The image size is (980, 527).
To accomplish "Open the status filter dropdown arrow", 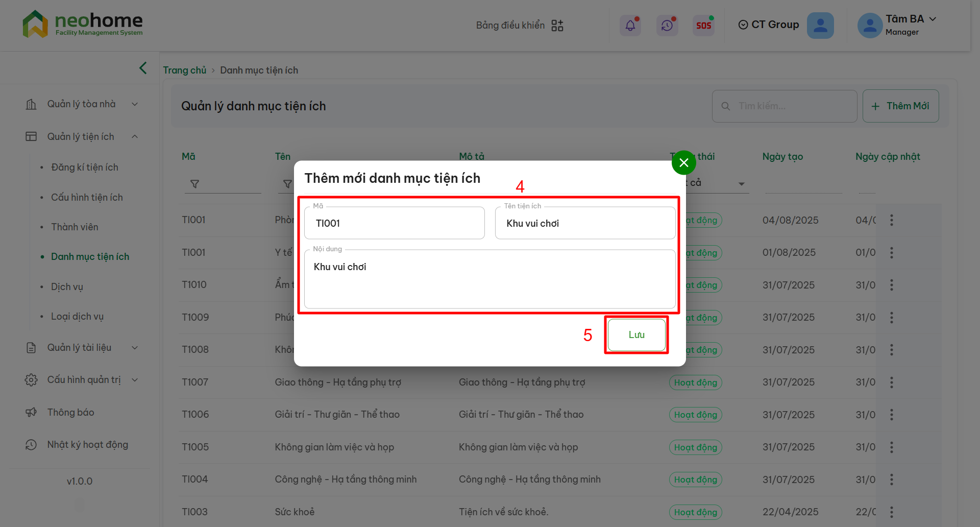I will point(742,184).
